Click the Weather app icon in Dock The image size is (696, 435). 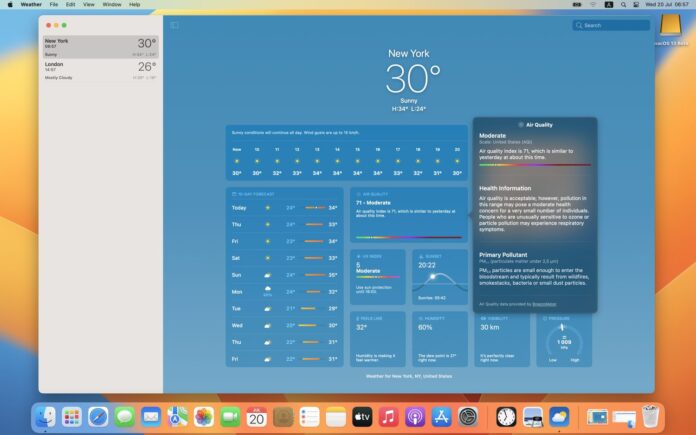click(559, 417)
